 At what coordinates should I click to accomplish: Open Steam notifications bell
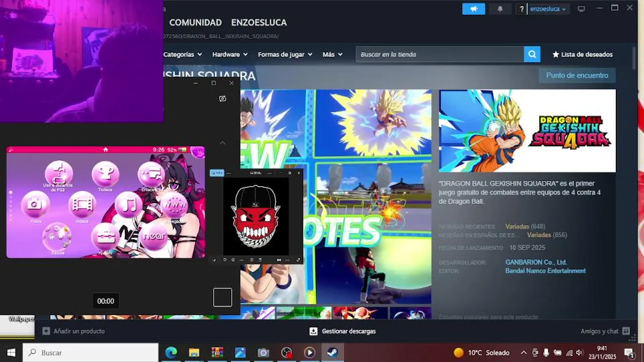tap(500, 9)
